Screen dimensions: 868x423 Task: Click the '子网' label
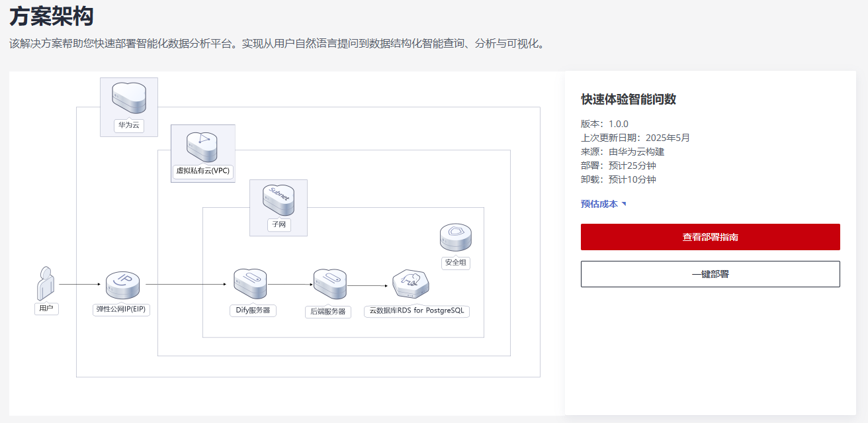click(279, 224)
